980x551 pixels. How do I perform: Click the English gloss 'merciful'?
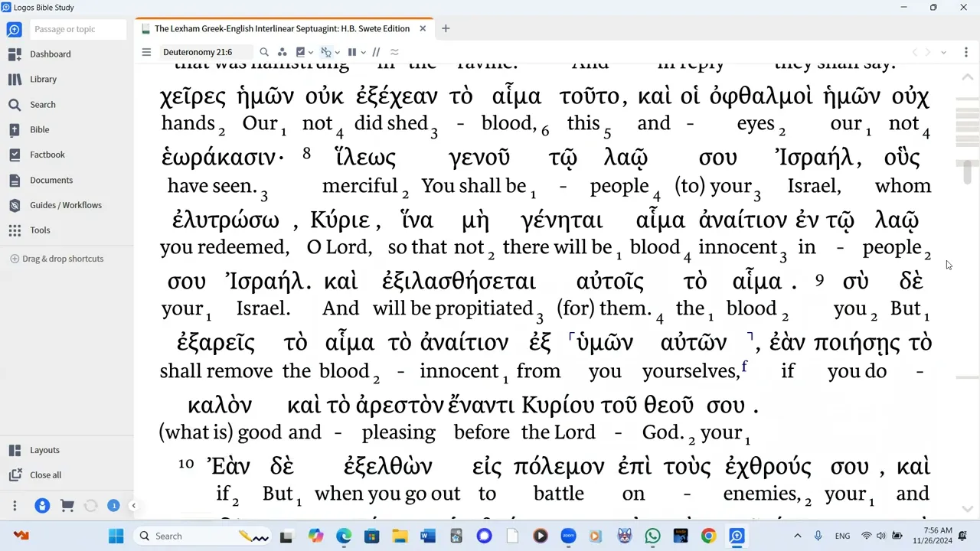360,186
